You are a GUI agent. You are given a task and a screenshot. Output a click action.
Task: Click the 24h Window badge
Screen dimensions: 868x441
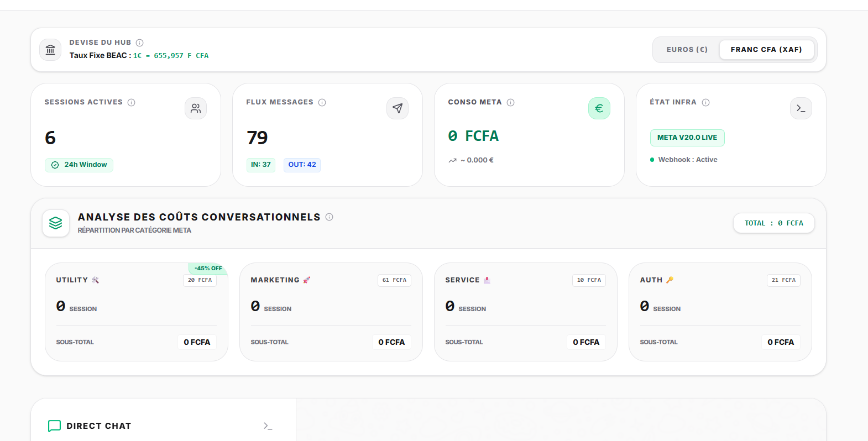79,165
